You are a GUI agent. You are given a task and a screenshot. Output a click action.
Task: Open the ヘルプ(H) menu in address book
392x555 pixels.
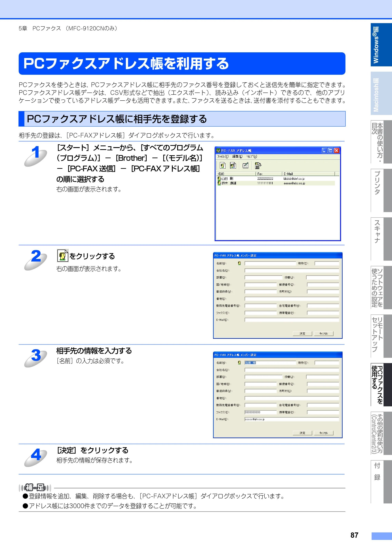pos(252,156)
